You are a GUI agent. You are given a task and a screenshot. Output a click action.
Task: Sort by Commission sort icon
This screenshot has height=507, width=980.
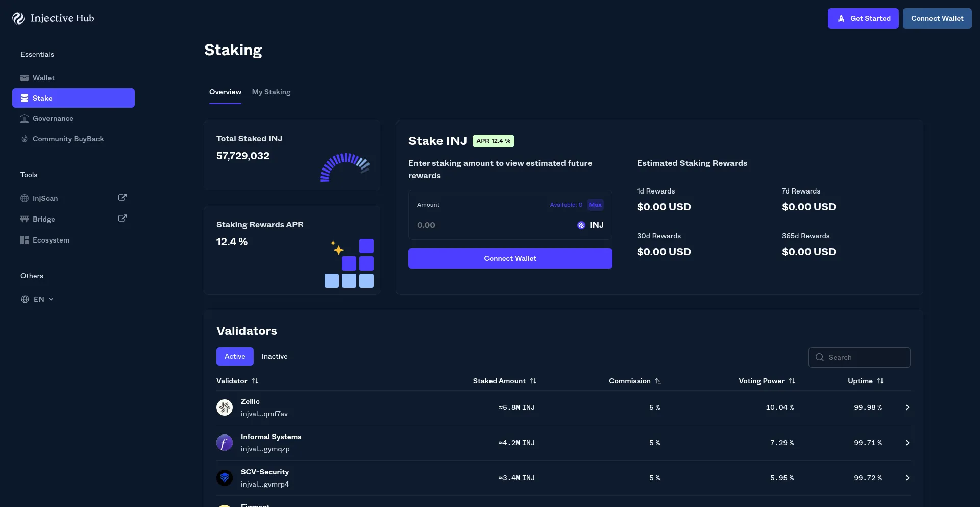tap(658, 381)
